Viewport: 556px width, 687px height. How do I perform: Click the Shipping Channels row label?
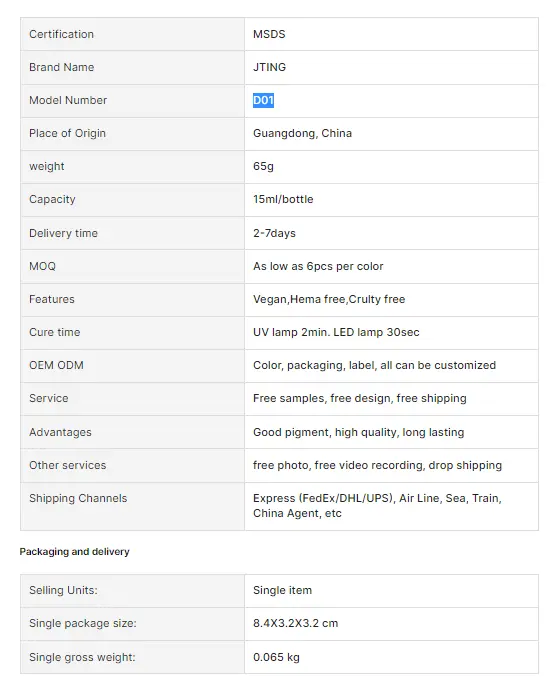(x=78, y=499)
